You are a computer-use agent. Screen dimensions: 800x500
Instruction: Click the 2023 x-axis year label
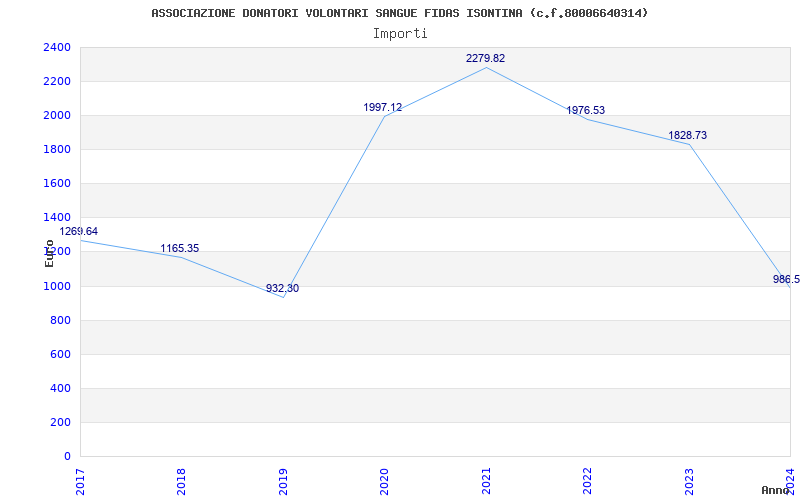pos(689,481)
